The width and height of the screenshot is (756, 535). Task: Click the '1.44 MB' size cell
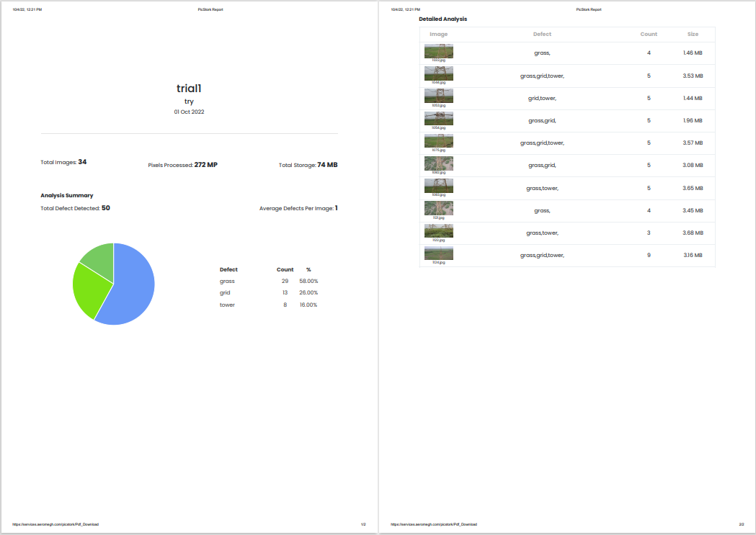coord(693,98)
